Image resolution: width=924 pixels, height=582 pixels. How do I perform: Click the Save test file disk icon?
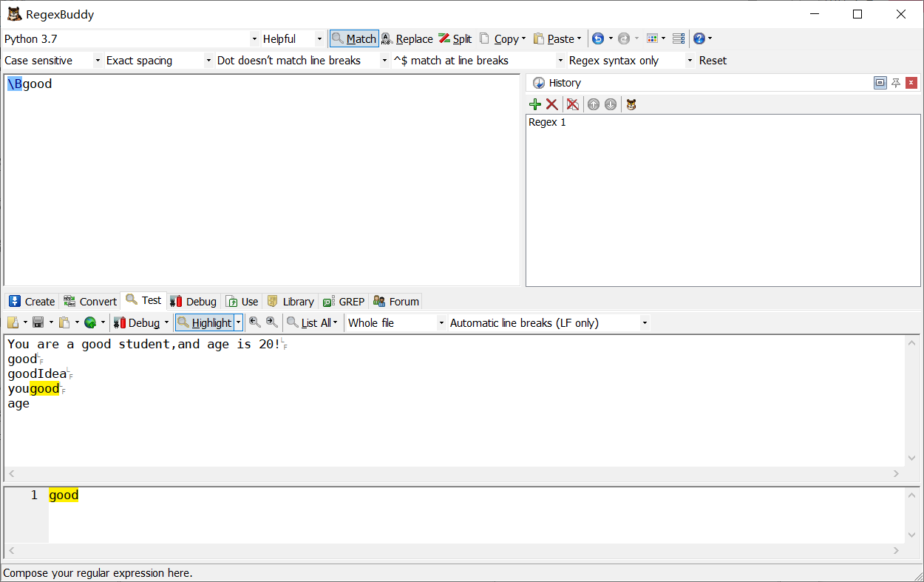pos(38,322)
